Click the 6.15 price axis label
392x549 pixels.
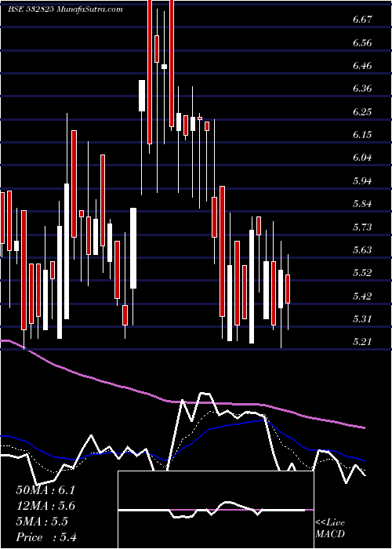[x=361, y=134]
